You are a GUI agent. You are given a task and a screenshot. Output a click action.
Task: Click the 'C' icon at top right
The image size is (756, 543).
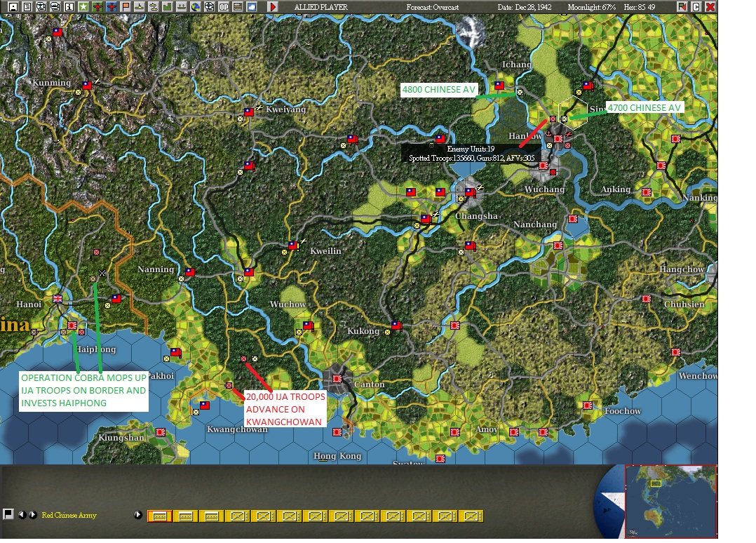tap(696, 7)
